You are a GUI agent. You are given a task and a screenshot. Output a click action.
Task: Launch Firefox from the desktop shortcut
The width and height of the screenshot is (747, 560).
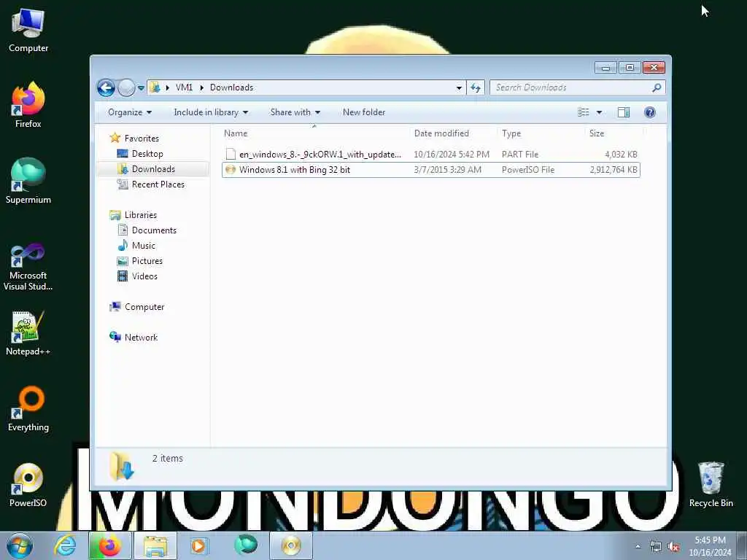pyautogui.click(x=28, y=105)
